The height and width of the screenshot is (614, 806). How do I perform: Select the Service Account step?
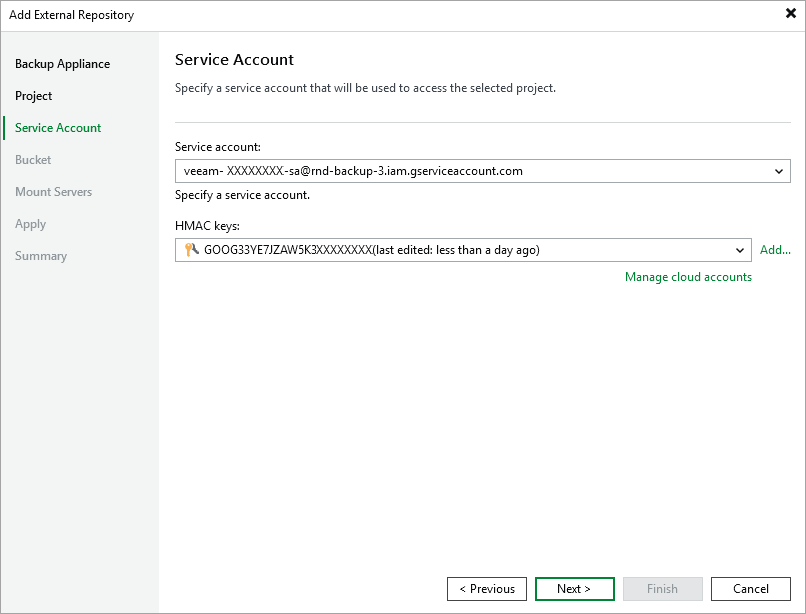click(58, 128)
